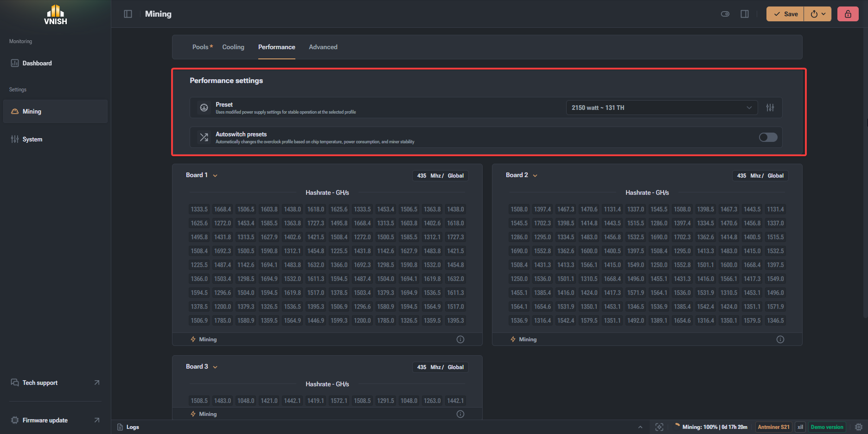Click Board 1 chip value 1333.5 first cell

[x=199, y=209]
